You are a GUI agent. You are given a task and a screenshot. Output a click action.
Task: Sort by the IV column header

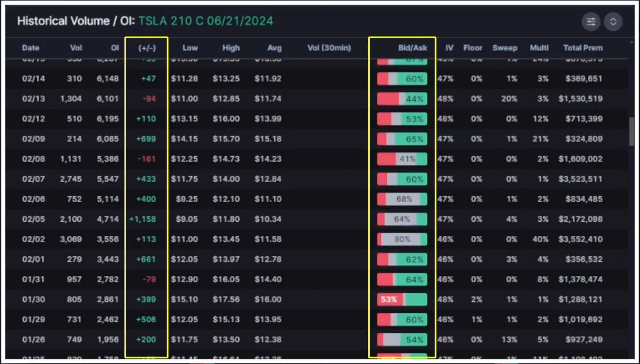[450, 48]
